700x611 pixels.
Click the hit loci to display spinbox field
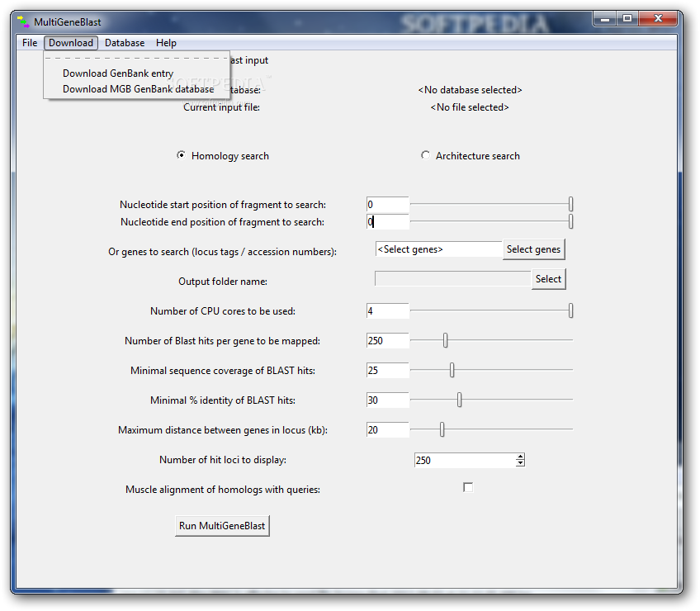click(x=465, y=460)
